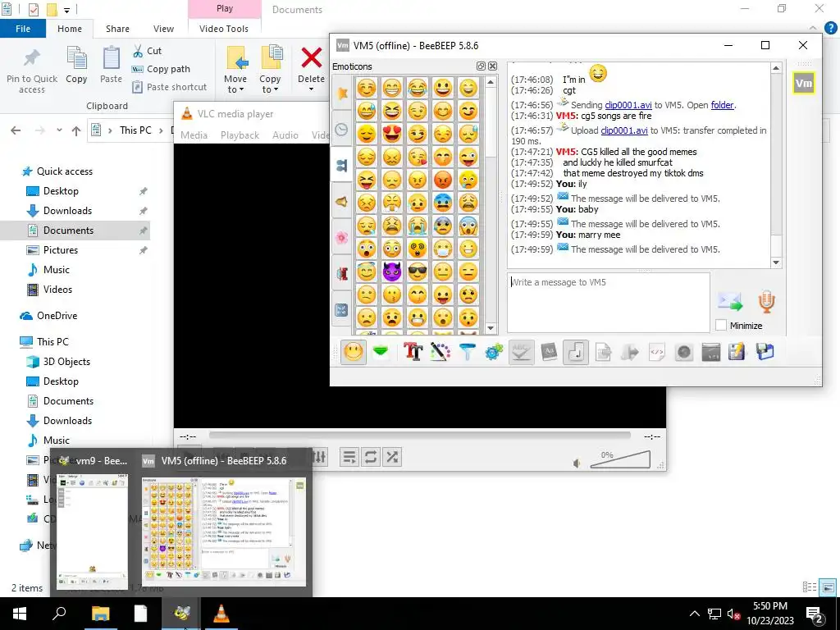Click the code snippet </> icon
This screenshot has width=840, height=630.
point(657,353)
